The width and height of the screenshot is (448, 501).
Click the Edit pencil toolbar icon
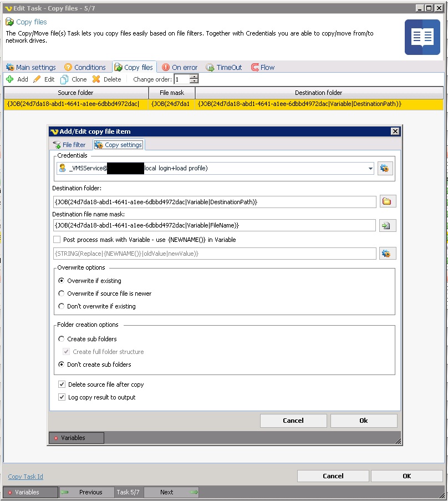(37, 79)
